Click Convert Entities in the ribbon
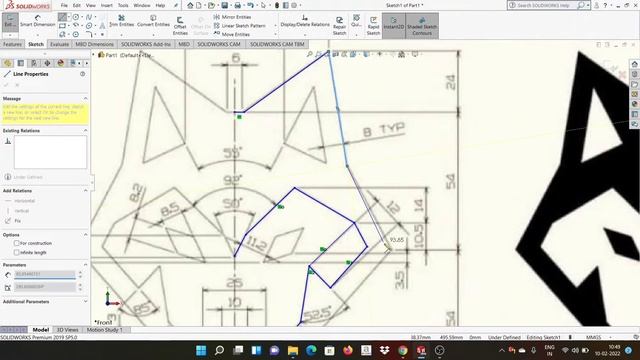 click(153, 21)
